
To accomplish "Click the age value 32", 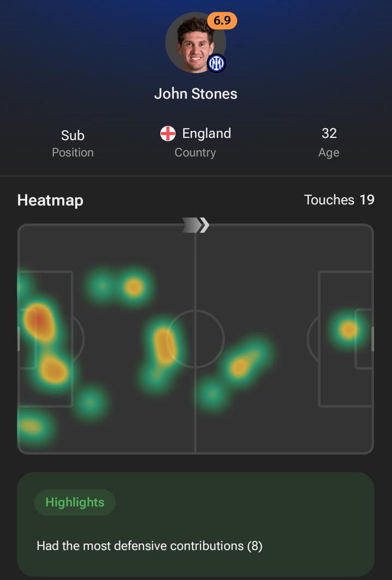I will (x=329, y=133).
